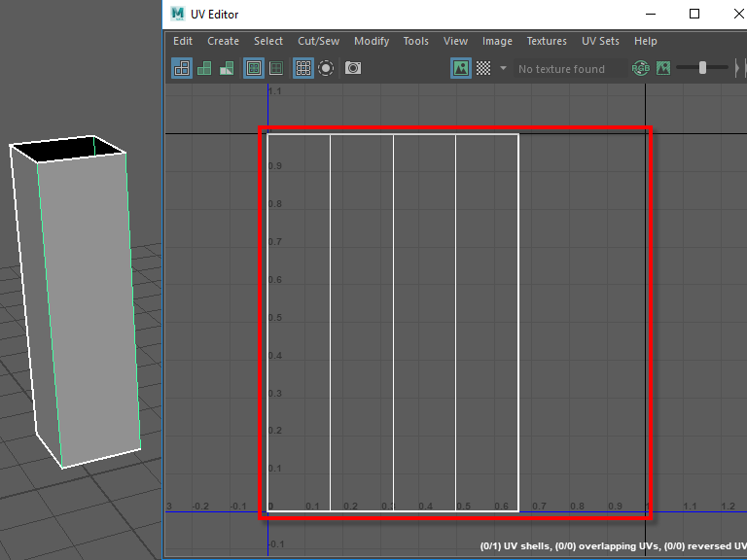Toggle the texture borders icon

(253, 68)
